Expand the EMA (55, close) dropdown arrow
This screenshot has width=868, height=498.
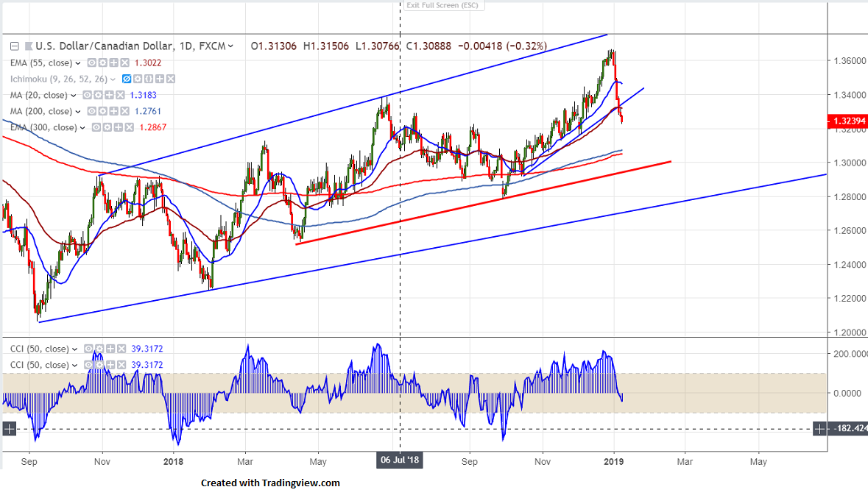tap(78, 63)
